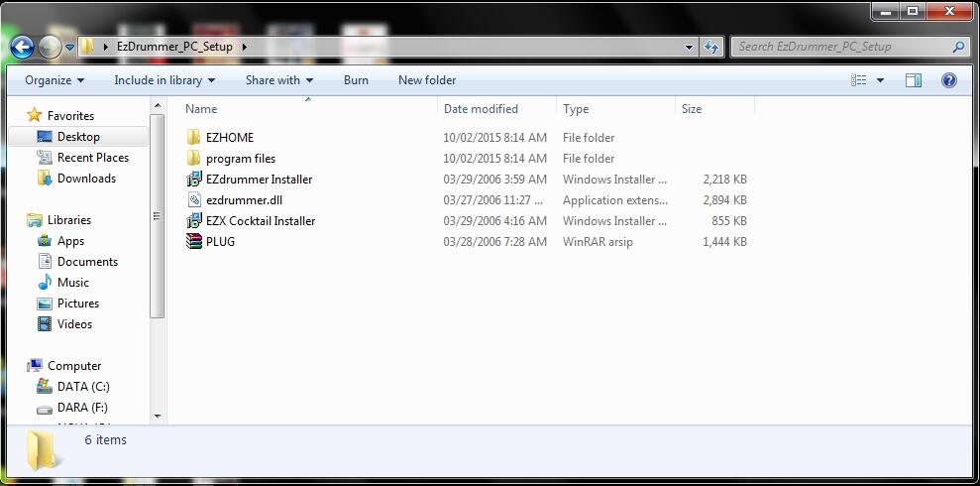Click the PLUG file name
Screen dimensions: 980x486
point(220,241)
